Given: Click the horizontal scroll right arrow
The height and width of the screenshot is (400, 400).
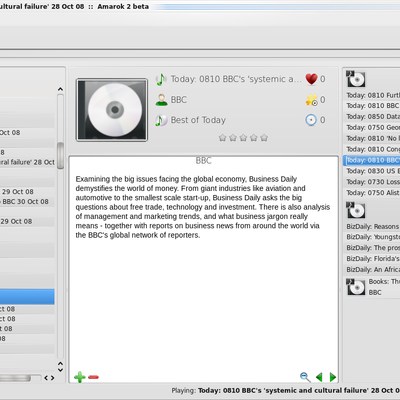Looking at the screenshot, I should point(52,378).
